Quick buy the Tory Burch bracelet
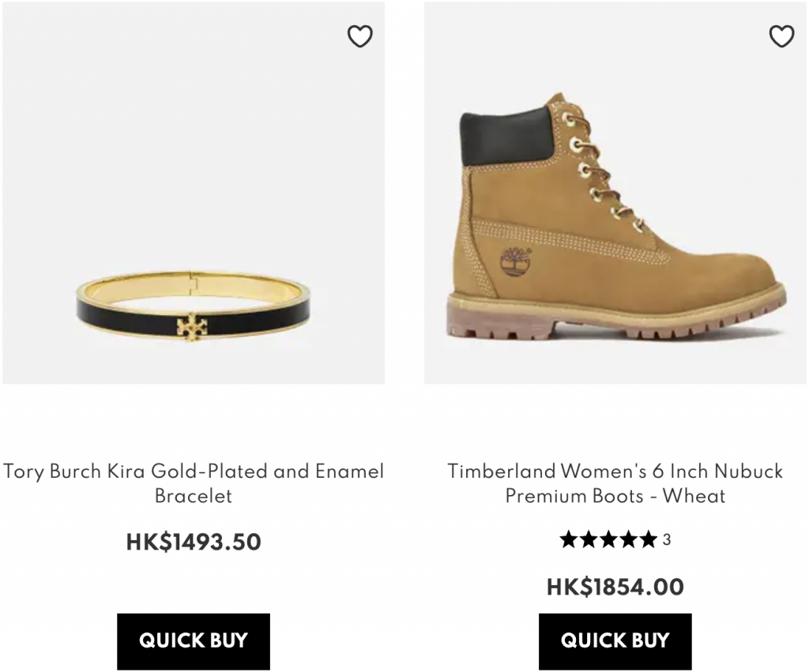The width and height of the screenshot is (809, 672). [193, 641]
